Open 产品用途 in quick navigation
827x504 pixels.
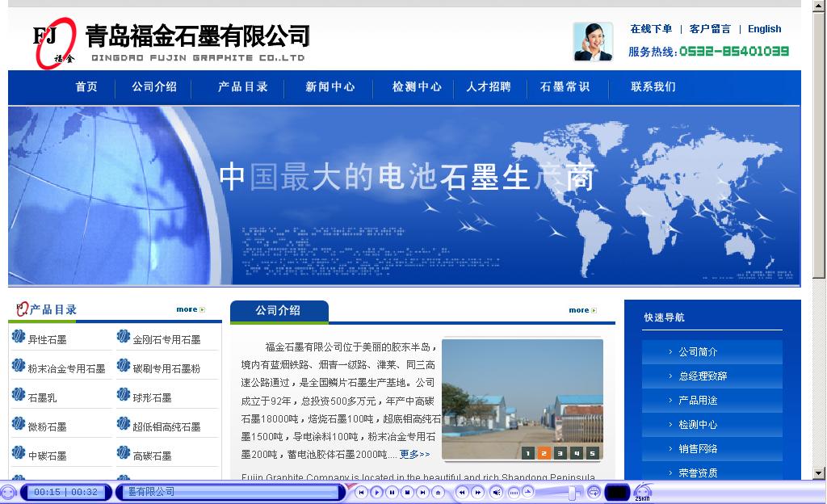pos(712,400)
